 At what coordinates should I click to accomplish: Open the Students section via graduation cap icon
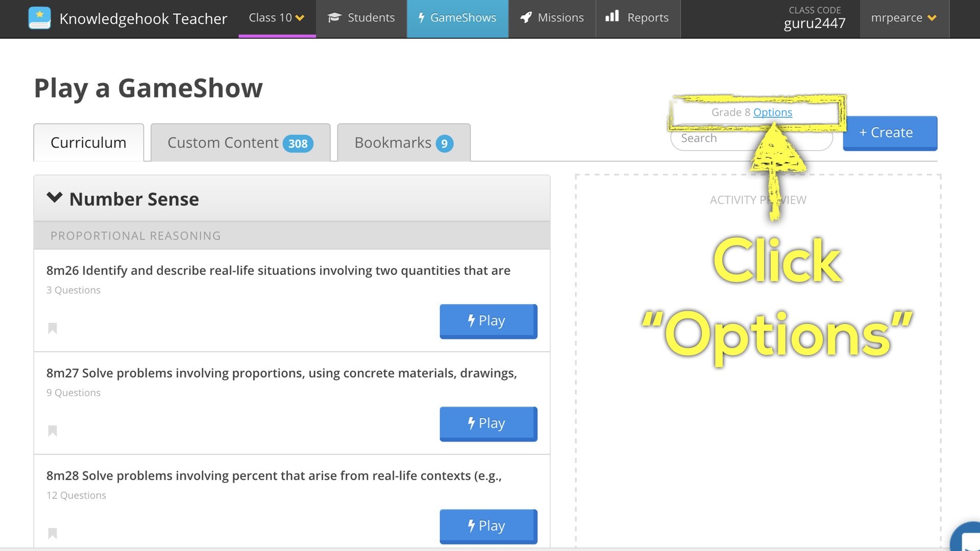point(334,17)
